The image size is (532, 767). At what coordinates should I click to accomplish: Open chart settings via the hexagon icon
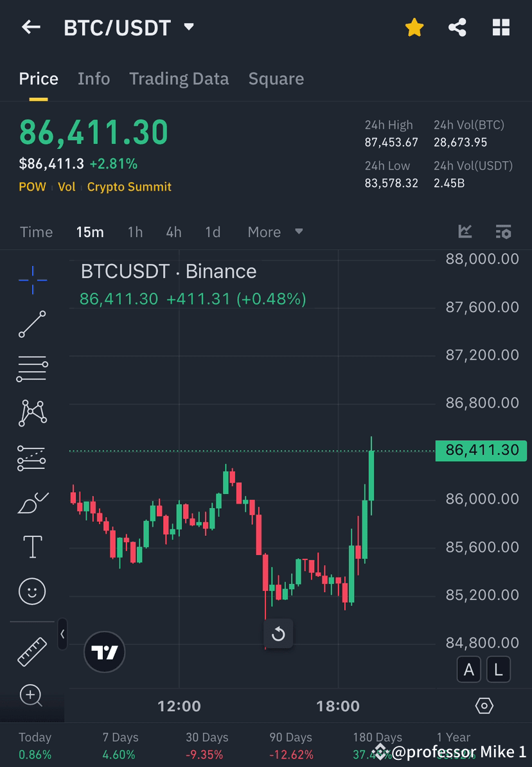(x=484, y=705)
